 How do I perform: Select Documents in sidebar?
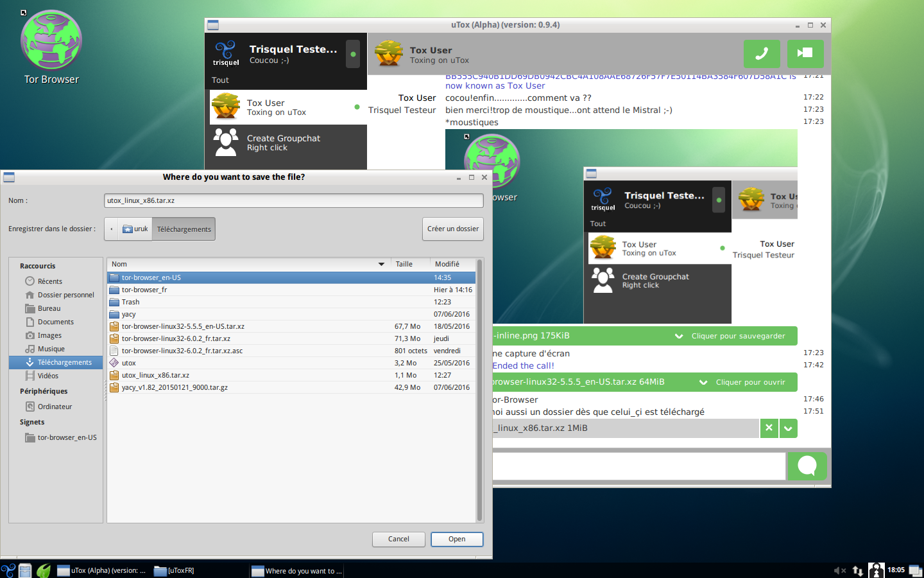pos(56,322)
